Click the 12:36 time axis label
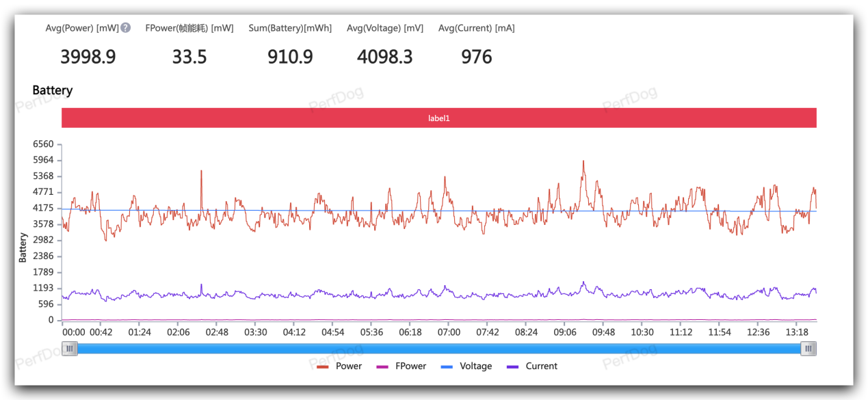Image resolution: width=868 pixels, height=400 pixels. click(x=759, y=332)
